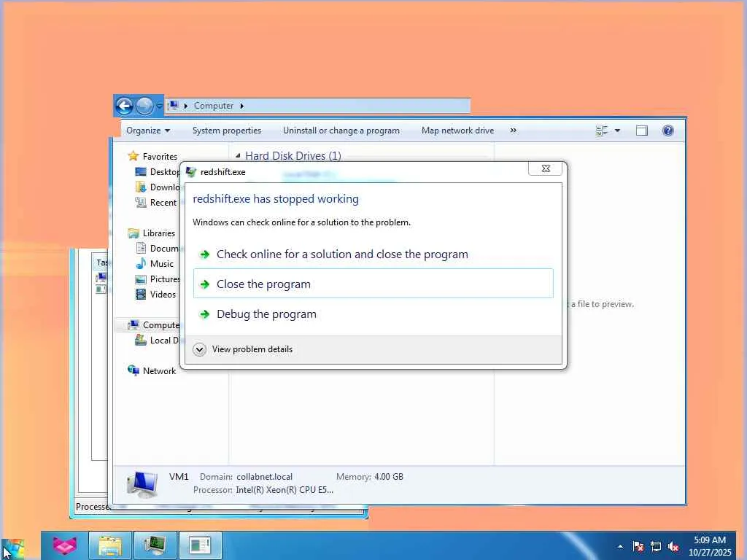Close the redshift.exe error dialog
Image resolution: width=747 pixels, height=560 pixels.
pos(546,168)
